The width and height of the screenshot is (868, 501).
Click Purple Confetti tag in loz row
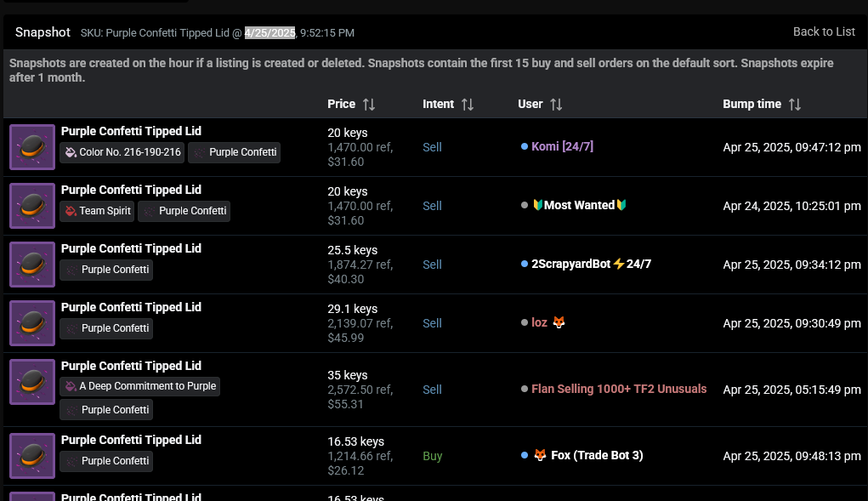pos(106,328)
